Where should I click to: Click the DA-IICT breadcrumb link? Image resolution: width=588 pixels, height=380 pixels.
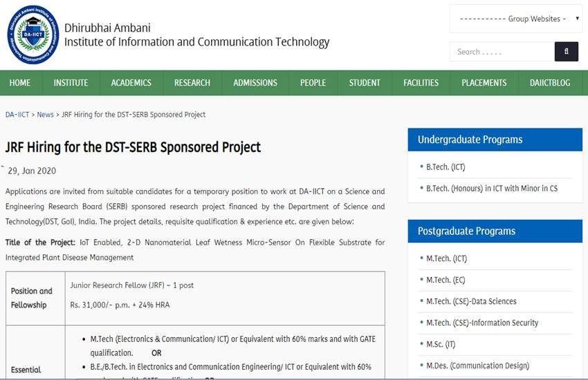click(17, 115)
